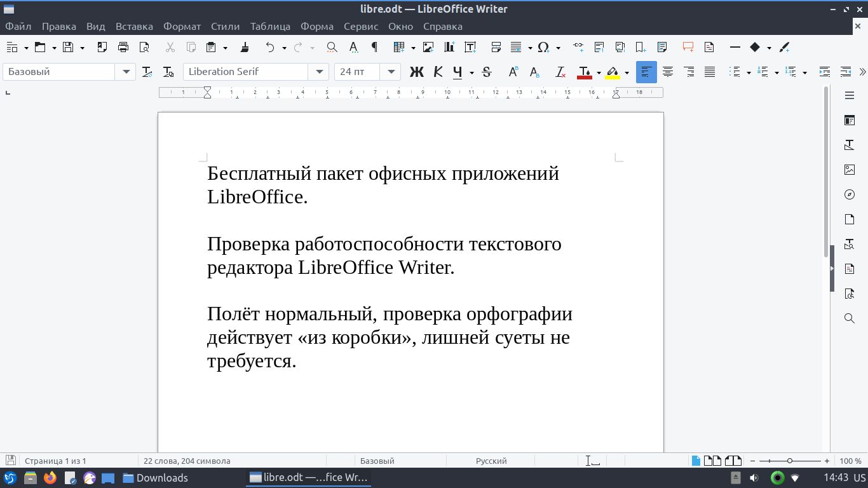Image resolution: width=868 pixels, height=488 pixels.
Task: Open the sidebar Properties panel icon
Action: 850,120
